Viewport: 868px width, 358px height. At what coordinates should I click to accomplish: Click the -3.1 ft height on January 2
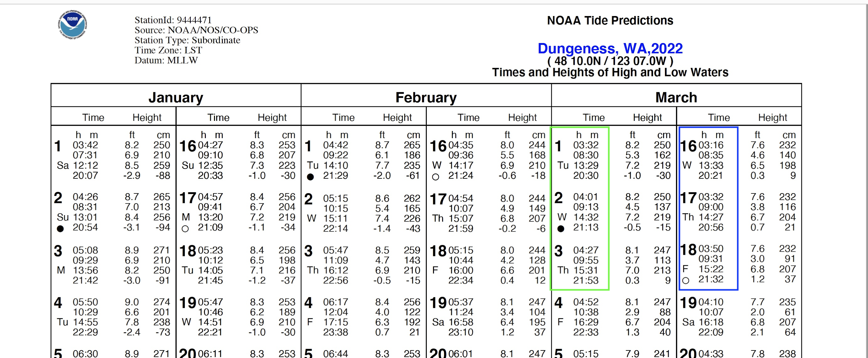click(x=131, y=227)
